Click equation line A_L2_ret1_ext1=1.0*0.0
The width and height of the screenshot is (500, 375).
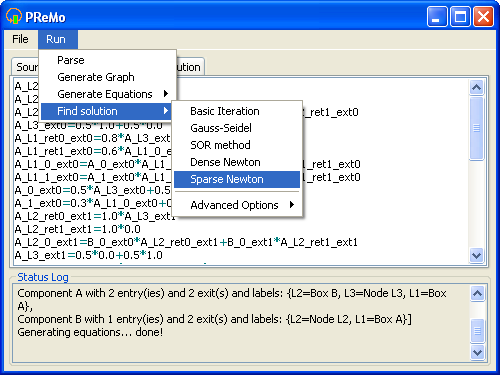[78, 229]
